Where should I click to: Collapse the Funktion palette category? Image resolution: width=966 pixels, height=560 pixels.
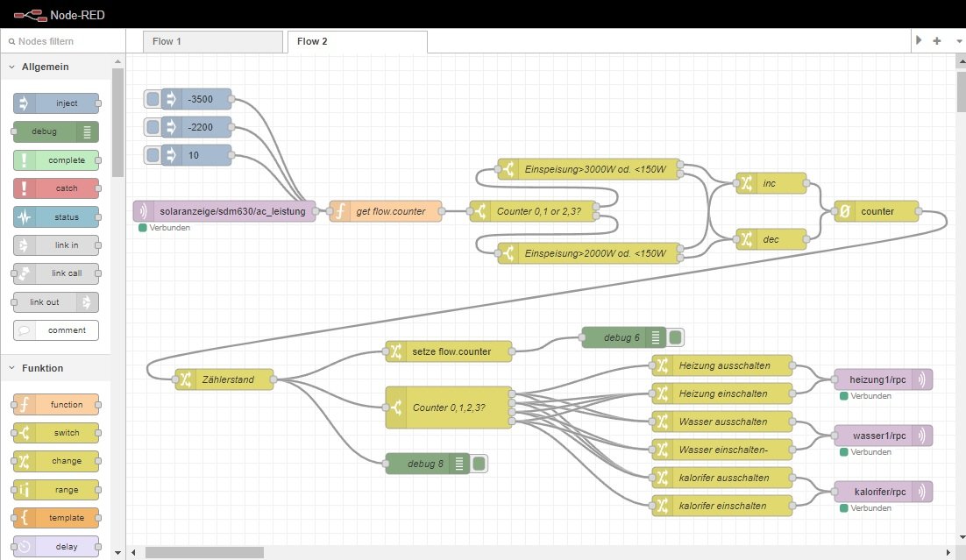click(11, 368)
